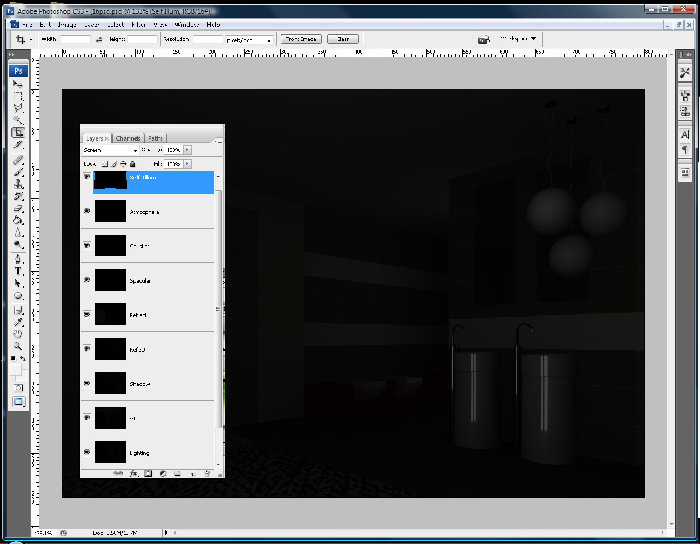700x544 pixels.
Task: Select the Slice tool
Action: point(18,145)
